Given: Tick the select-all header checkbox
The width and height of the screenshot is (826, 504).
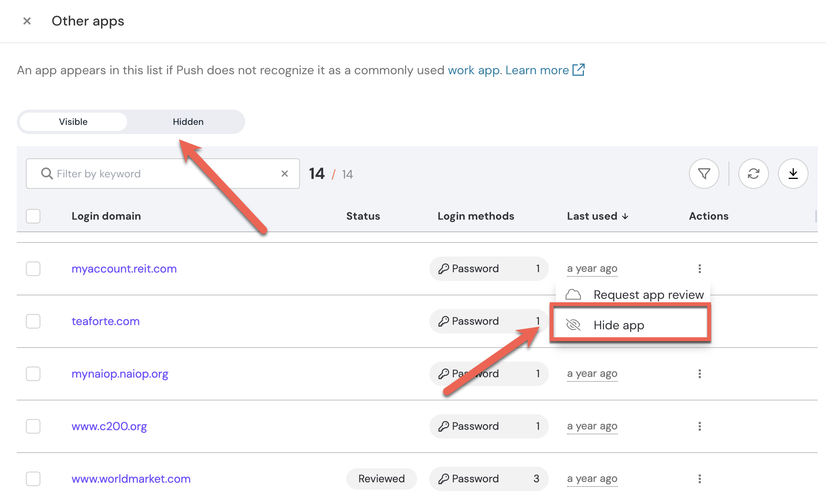Looking at the screenshot, I should pos(33,216).
